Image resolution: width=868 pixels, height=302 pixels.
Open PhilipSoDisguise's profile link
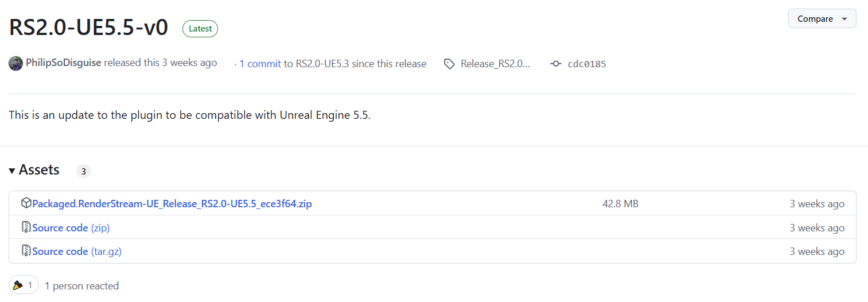tap(64, 63)
